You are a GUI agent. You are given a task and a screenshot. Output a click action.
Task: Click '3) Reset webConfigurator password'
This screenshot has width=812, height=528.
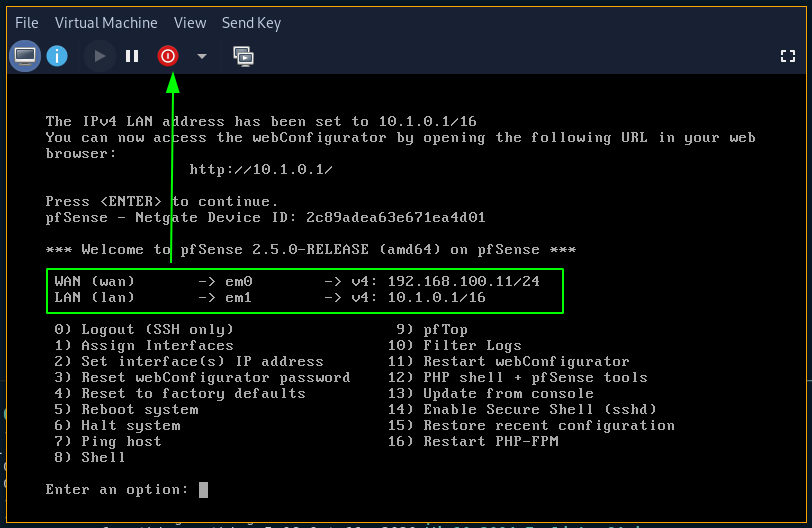202,378
